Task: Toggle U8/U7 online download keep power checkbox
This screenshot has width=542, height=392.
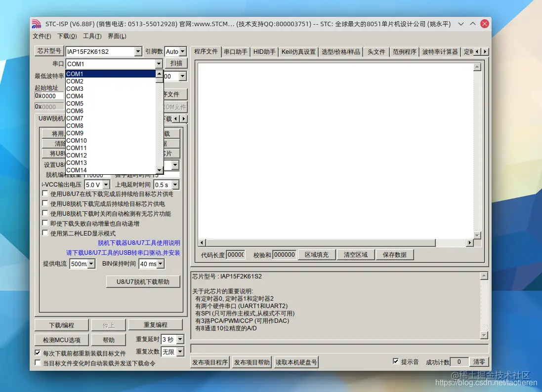Action: point(45,194)
